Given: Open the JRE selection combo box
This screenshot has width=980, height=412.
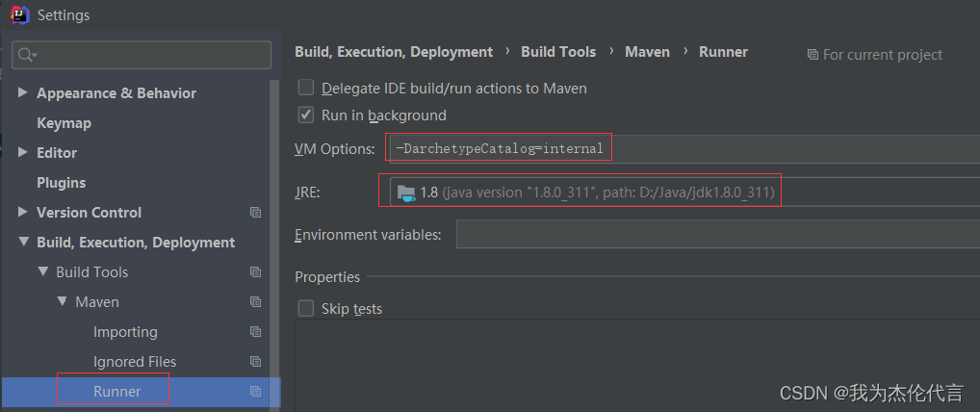Looking at the screenshot, I should click(685, 193).
